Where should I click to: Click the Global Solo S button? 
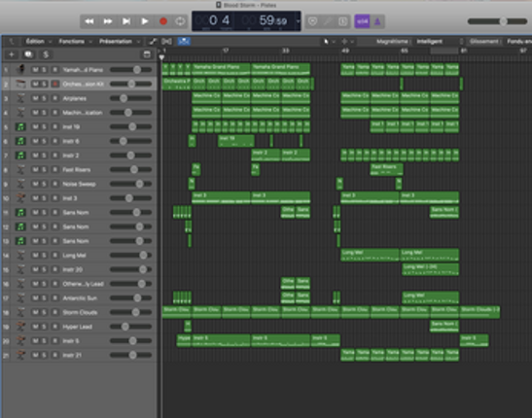click(x=46, y=54)
